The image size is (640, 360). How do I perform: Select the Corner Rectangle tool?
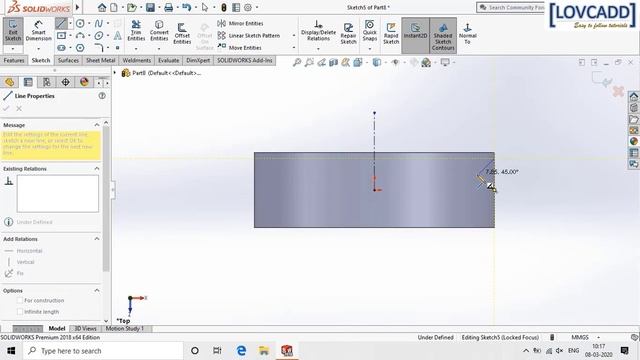click(x=61, y=36)
